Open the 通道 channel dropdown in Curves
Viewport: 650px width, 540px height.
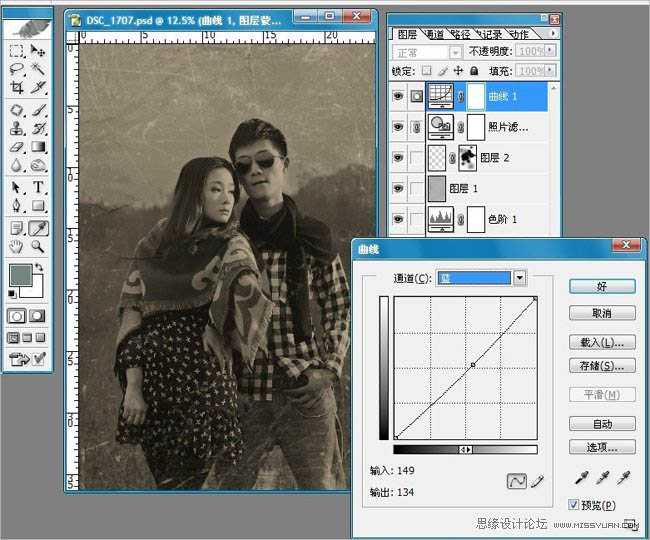(x=519, y=278)
